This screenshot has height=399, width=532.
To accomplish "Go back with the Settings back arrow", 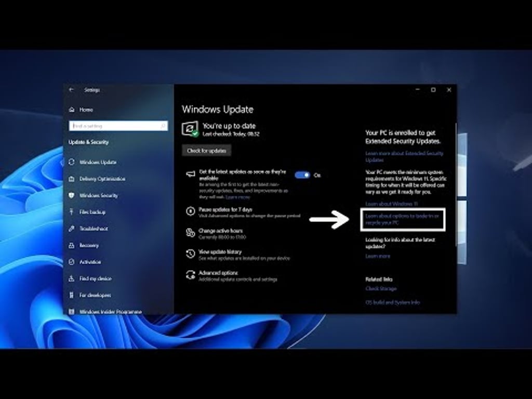I will click(x=71, y=90).
